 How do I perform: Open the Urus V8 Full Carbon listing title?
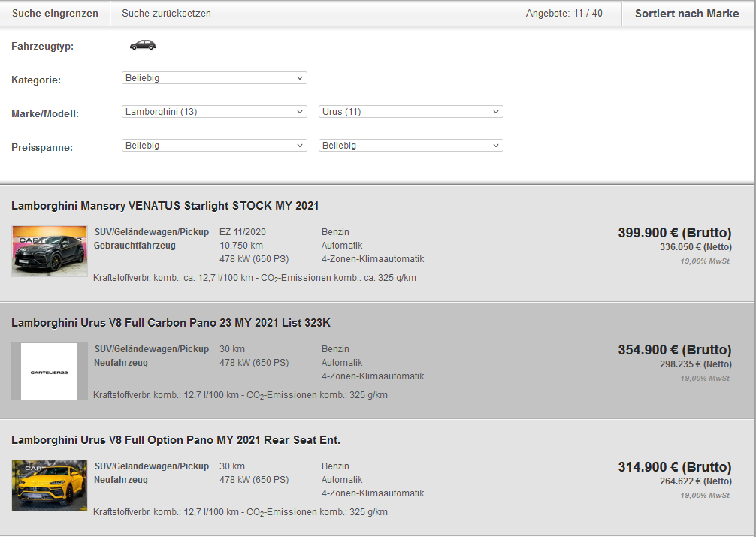pyautogui.click(x=171, y=323)
